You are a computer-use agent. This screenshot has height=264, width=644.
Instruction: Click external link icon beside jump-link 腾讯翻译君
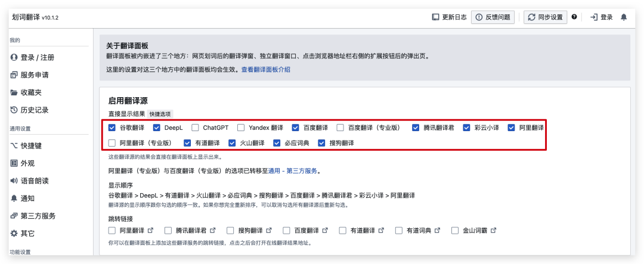(x=212, y=231)
